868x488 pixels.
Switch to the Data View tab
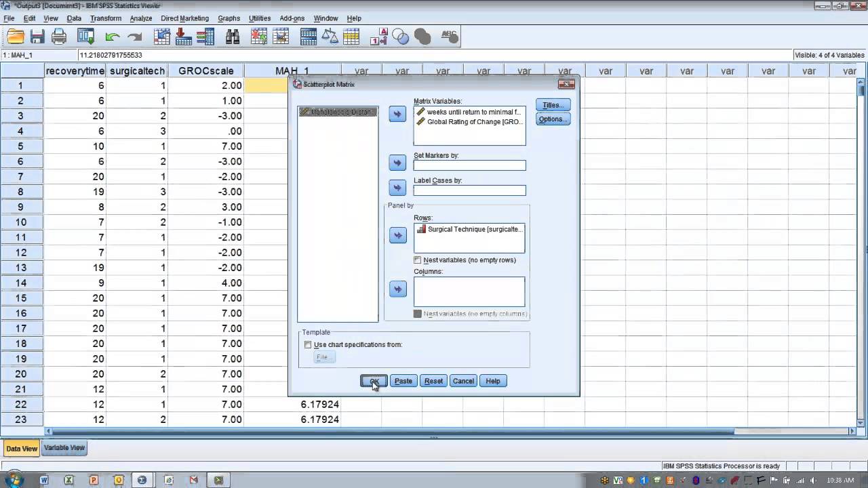coord(22,448)
